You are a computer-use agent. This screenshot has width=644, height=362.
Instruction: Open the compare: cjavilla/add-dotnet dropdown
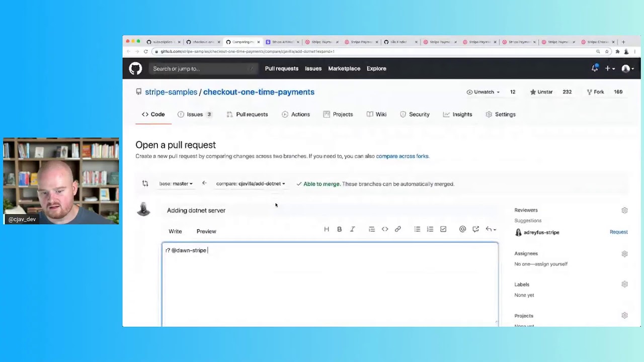(251, 184)
